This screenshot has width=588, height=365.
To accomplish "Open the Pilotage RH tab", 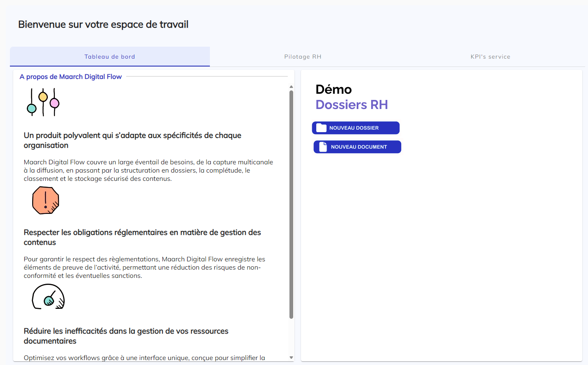I will pos(303,57).
